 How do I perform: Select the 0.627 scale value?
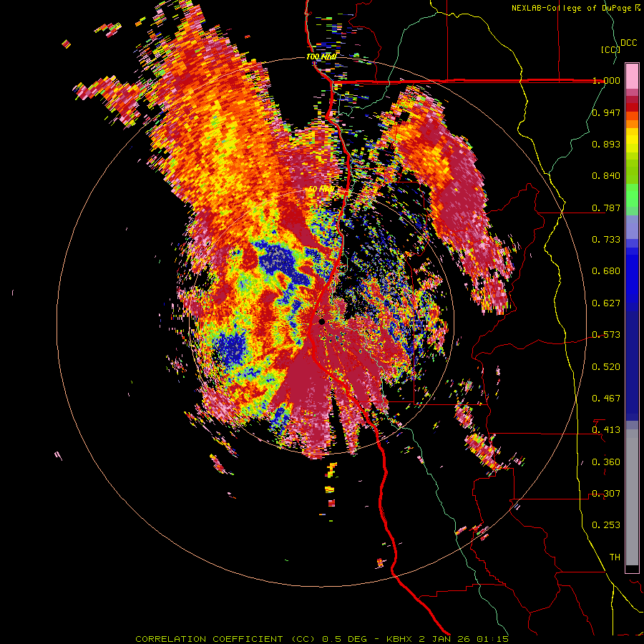tap(606, 303)
